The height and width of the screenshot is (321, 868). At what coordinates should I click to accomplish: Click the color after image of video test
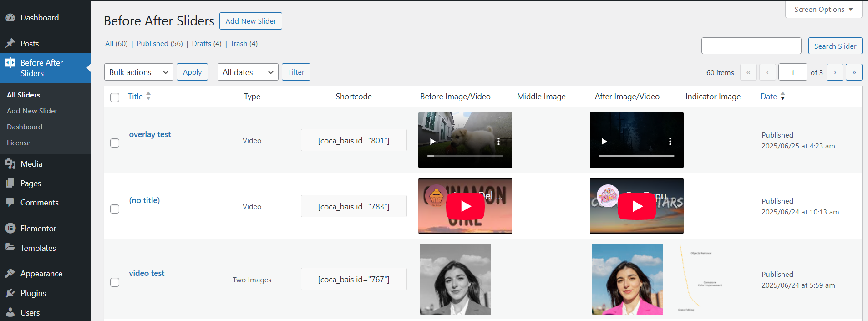pos(627,279)
